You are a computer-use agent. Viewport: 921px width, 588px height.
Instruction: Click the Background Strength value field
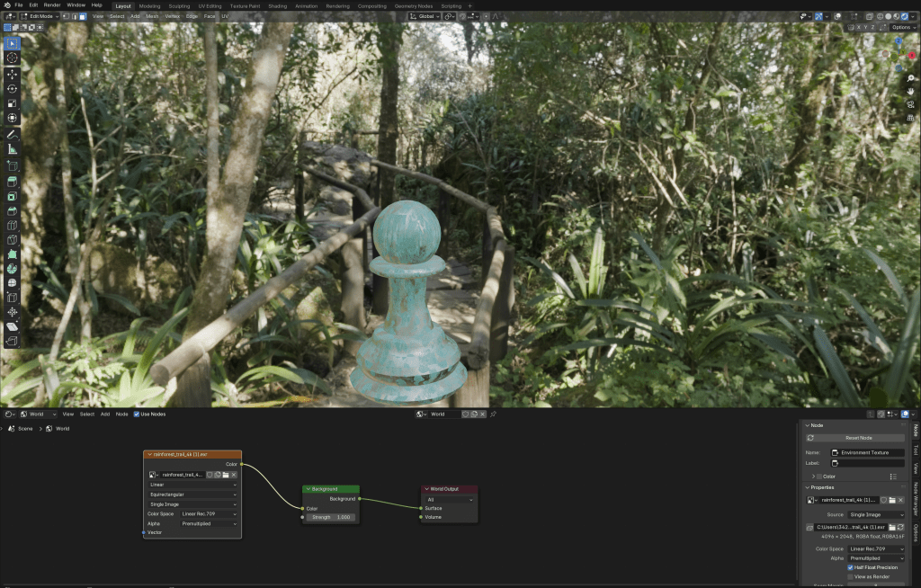[331, 518]
